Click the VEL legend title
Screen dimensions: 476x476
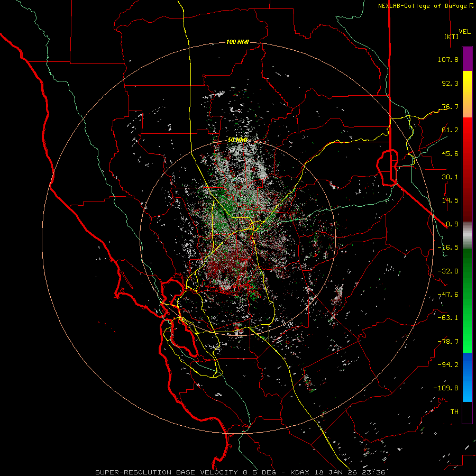pos(465,31)
